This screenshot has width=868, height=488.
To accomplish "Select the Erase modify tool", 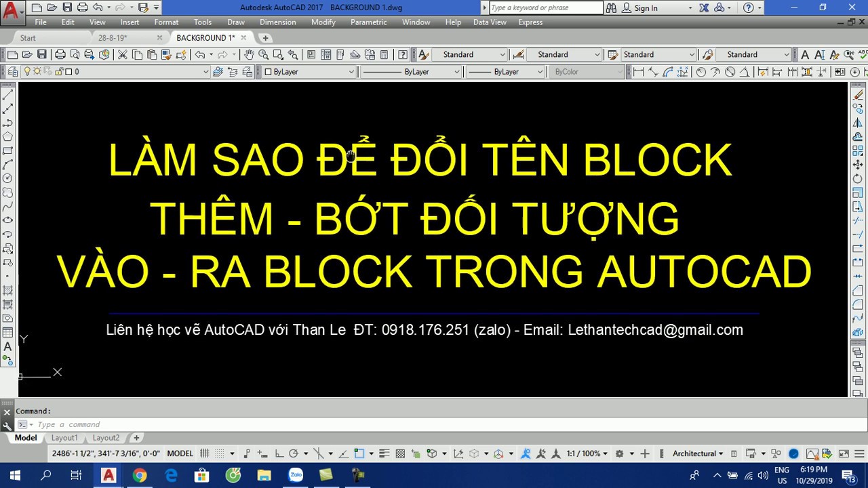I will coord(858,95).
